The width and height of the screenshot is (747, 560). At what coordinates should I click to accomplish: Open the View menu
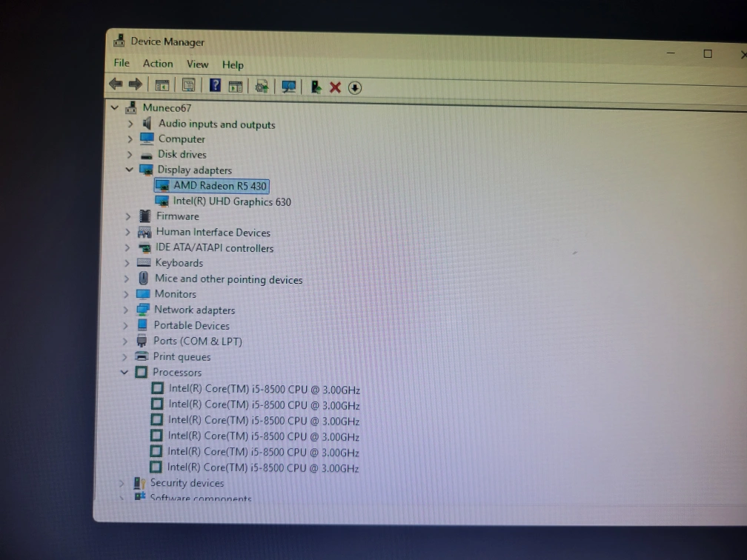click(197, 64)
